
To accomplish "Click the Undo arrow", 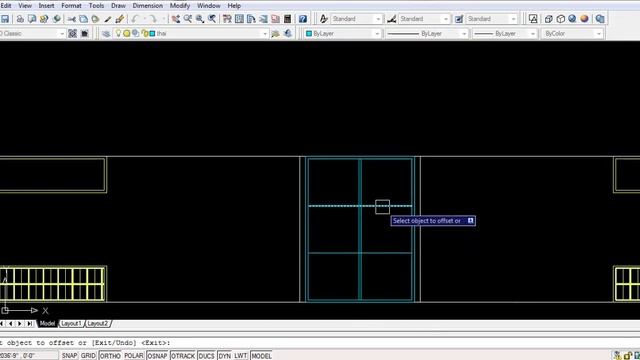I will (x=135, y=19).
